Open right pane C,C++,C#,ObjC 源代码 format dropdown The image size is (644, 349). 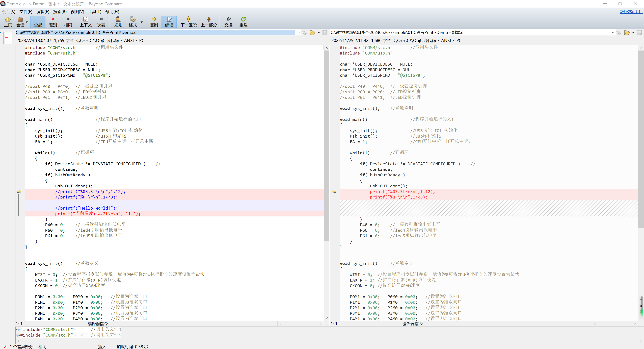[416, 41]
